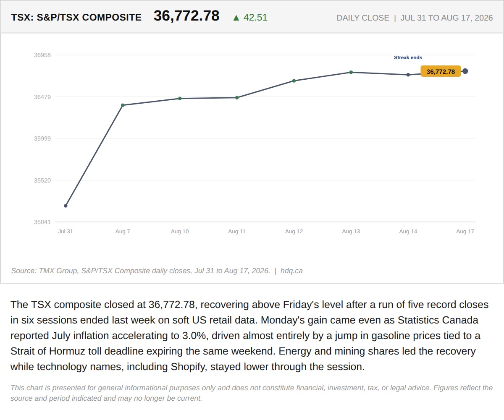Click the DAILY CLOSE date range label
This screenshot has width=504, height=420.
415,18
